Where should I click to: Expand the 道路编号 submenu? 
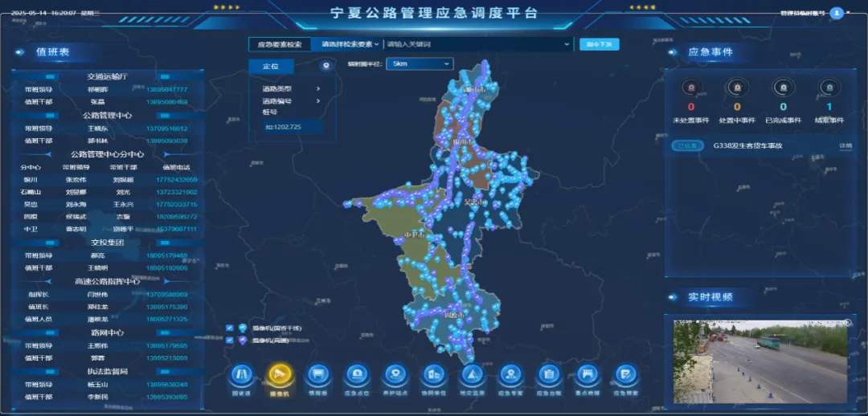[291, 101]
